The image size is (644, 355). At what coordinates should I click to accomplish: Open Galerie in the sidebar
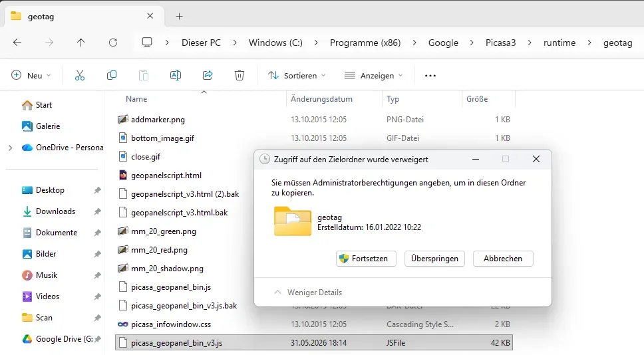tap(41, 126)
